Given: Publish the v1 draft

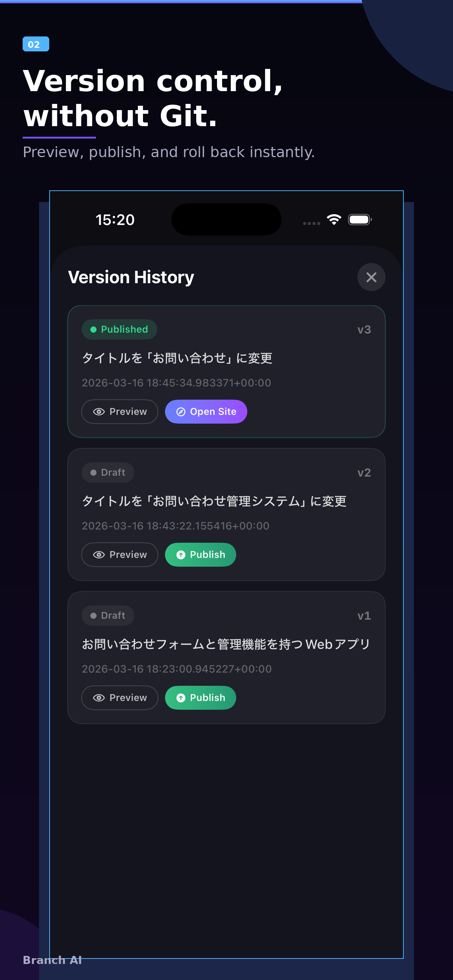Looking at the screenshot, I should point(201,698).
